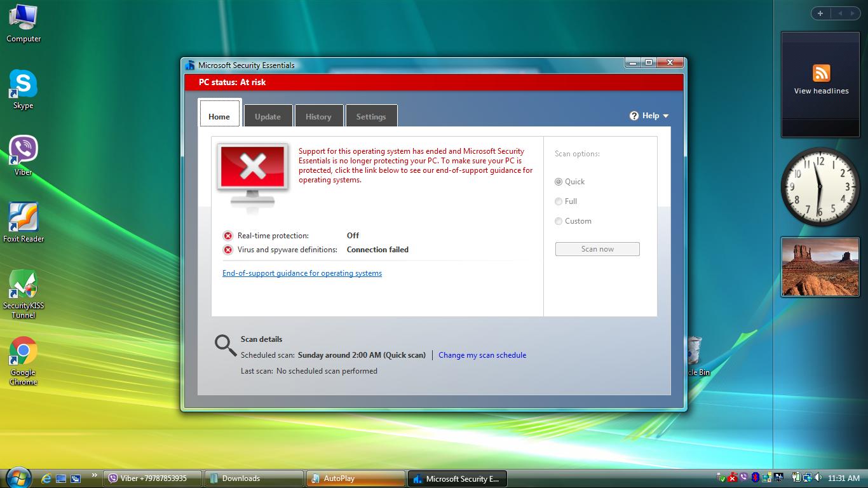Expand the Quick Launch overflow chevron
The image size is (868, 488).
coord(95,475)
